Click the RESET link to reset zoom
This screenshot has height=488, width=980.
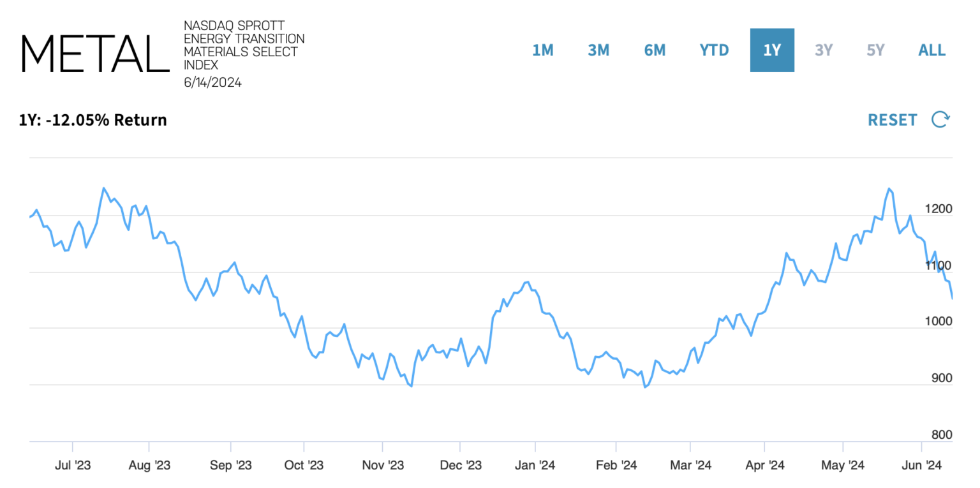click(x=893, y=120)
